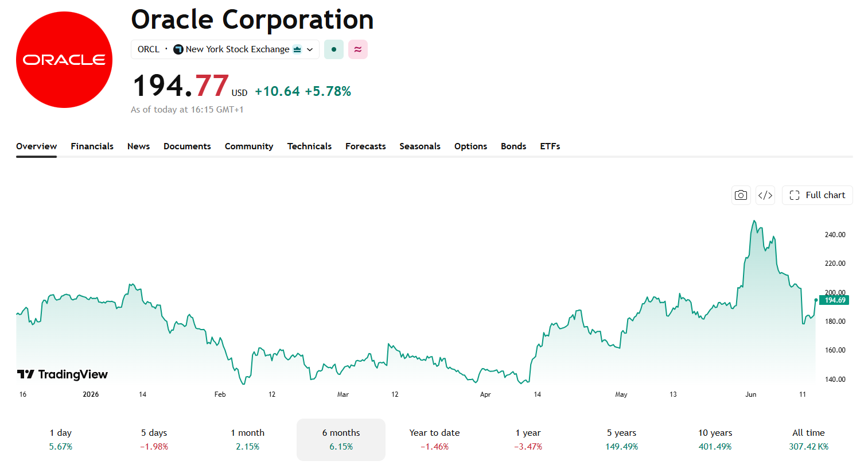Click the pink approximate-sign button
This screenshot has height=476, width=868.
click(358, 49)
